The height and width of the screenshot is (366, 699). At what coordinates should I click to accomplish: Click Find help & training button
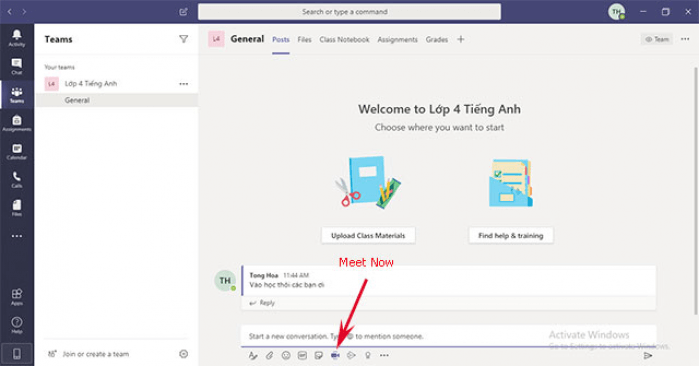click(511, 235)
